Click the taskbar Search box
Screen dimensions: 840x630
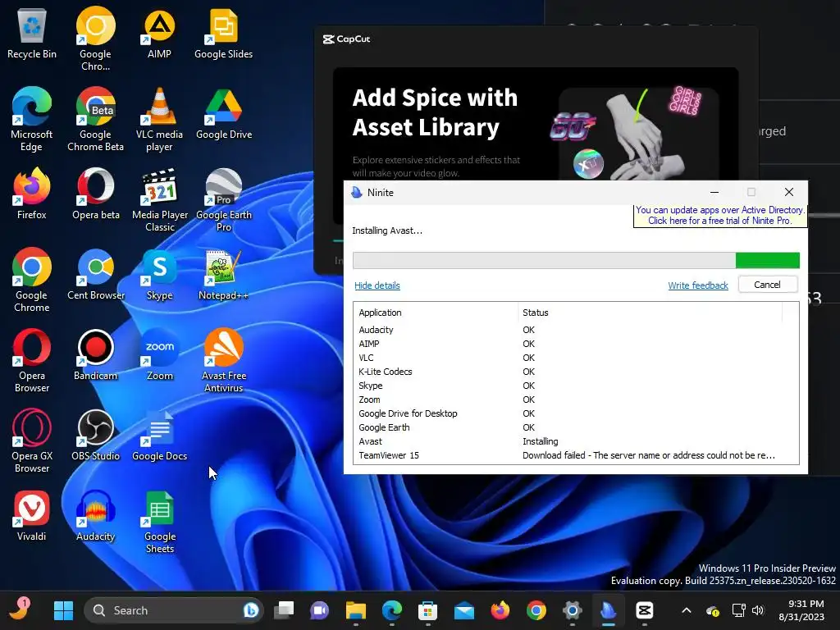pos(174,610)
